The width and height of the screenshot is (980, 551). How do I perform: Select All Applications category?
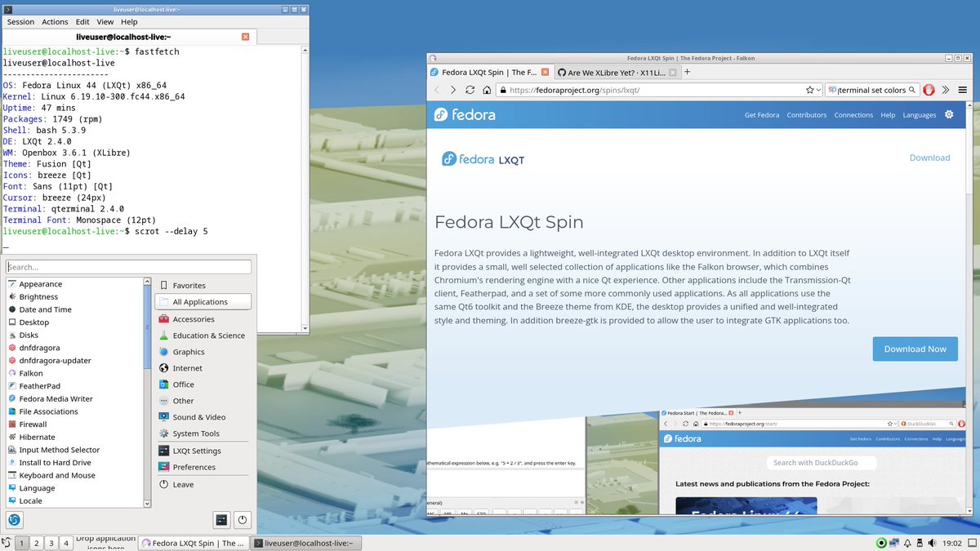(x=203, y=302)
